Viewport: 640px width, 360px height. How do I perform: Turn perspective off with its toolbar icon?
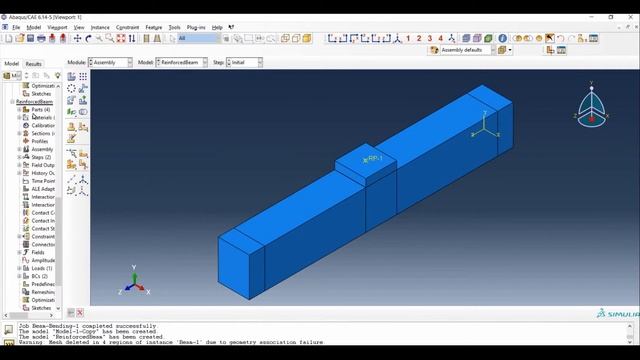[146, 38]
